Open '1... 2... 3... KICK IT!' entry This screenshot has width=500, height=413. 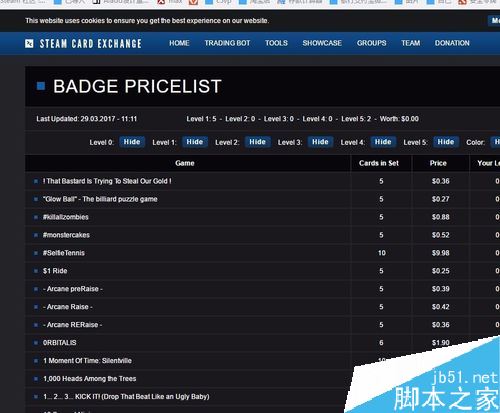click(126, 397)
